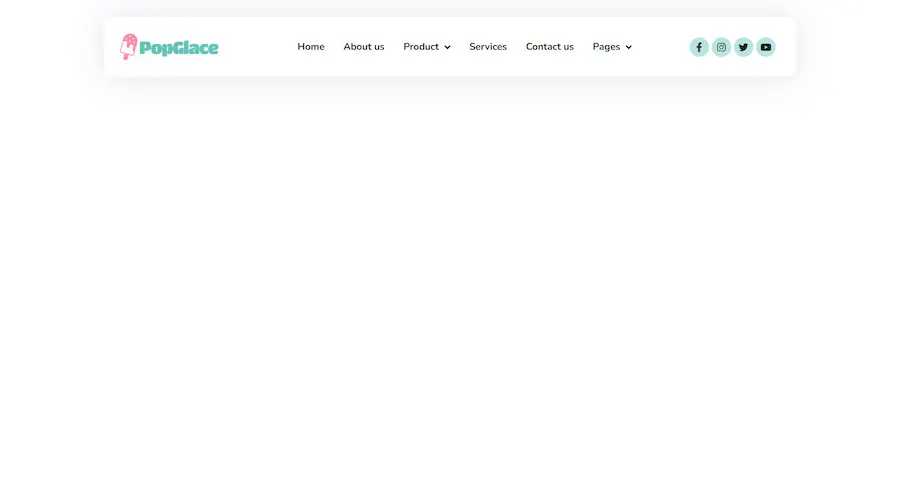Image resolution: width=900 pixels, height=489 pixels.
Task: Open the Pages menu item
Action: coord(606,46)
